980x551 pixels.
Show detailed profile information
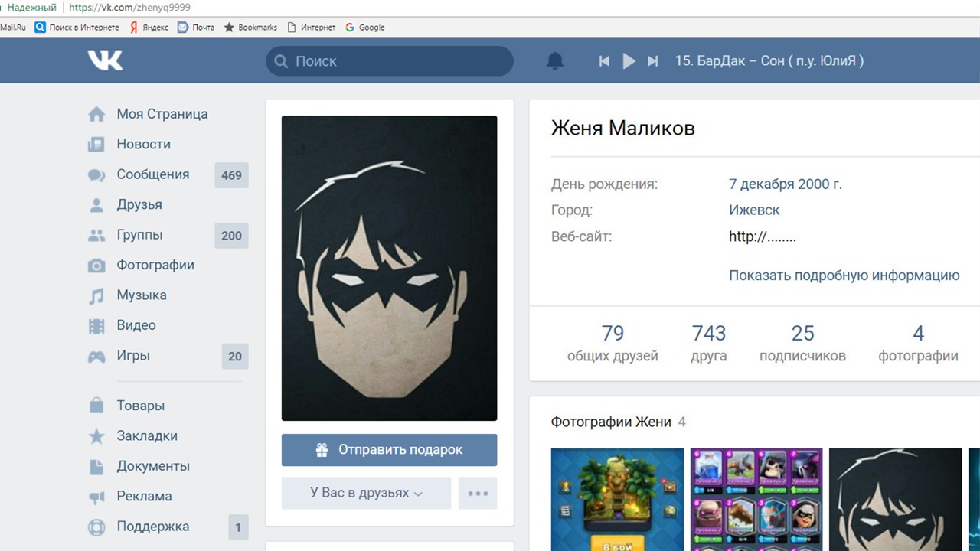tap(844, 275)
